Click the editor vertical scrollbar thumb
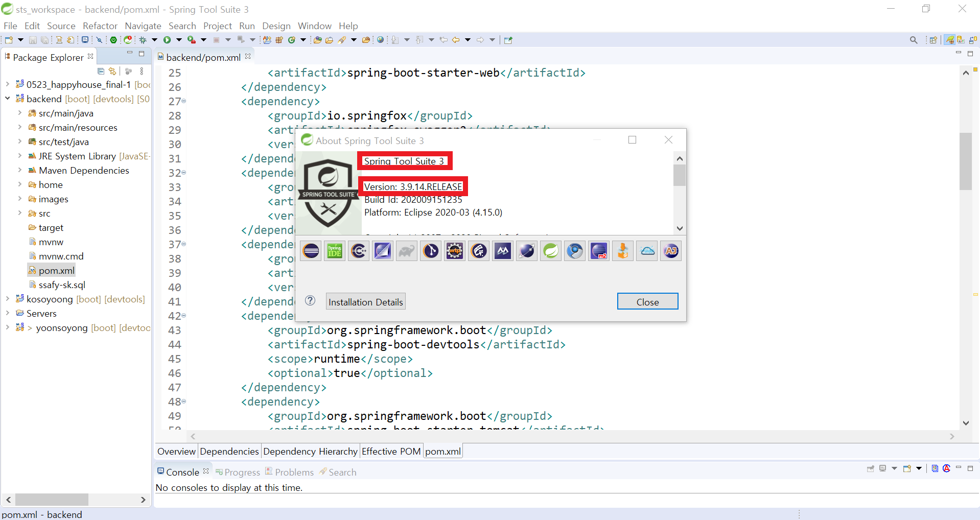The width and height of the screenshot is (980, 520). coord(965,161)
